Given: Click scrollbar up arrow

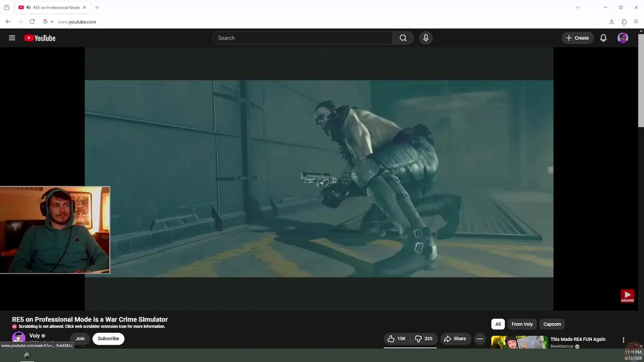Looking at the screenshot, I should (x=640, y=32).
